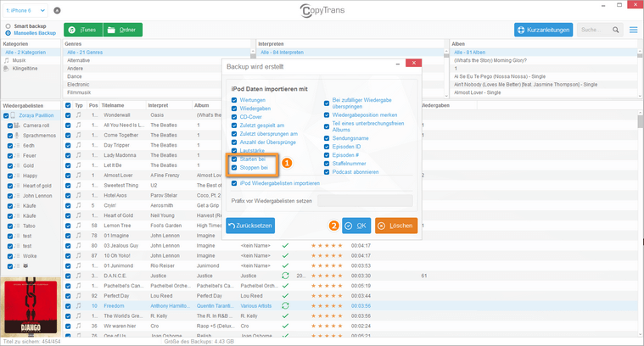
Task: Minimize the Backup wird erstellt dialog
Action: [398, 64]
